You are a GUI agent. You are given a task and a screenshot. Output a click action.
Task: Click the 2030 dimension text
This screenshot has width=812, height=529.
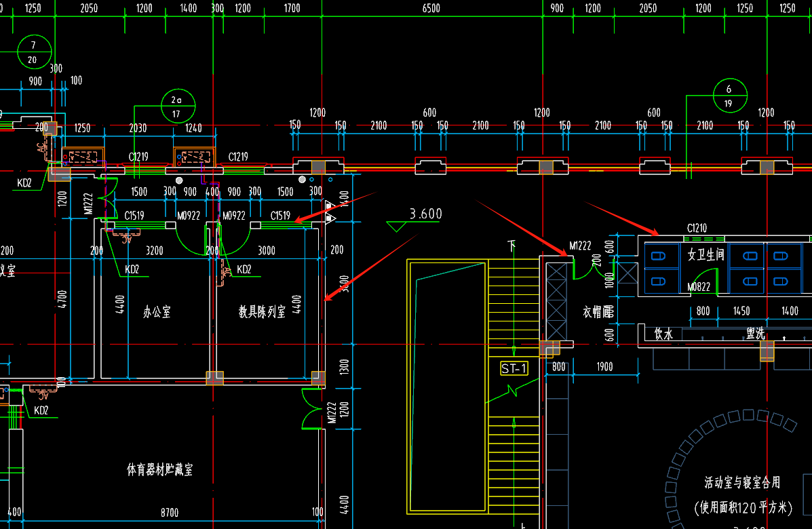138,128
